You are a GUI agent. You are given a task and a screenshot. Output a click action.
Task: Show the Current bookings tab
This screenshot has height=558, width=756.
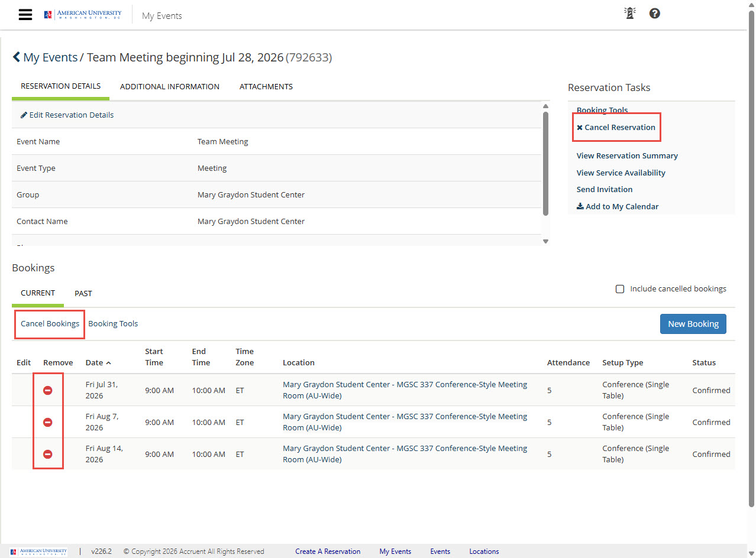[38, 293]
